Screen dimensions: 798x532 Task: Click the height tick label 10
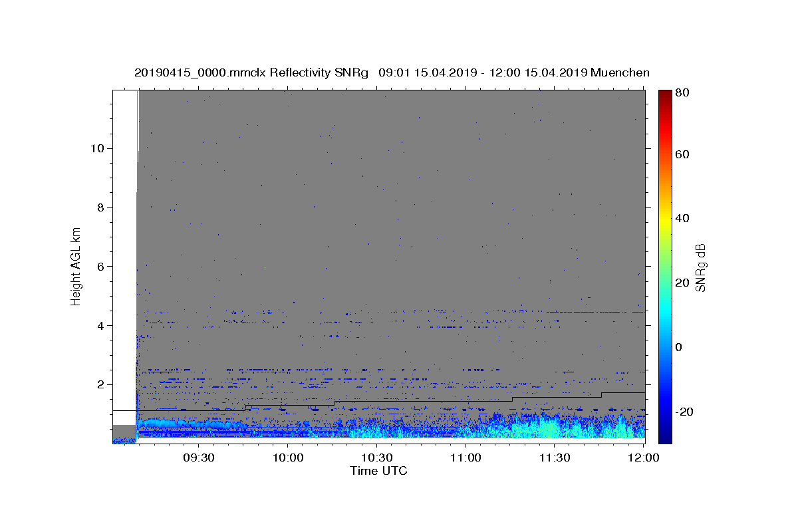click(x=97, y=148)
